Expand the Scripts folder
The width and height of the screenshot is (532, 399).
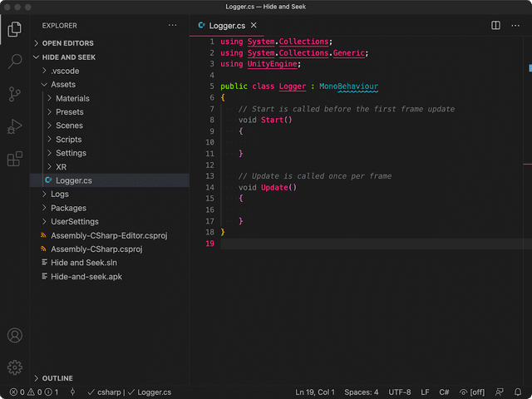coord(68,140)
